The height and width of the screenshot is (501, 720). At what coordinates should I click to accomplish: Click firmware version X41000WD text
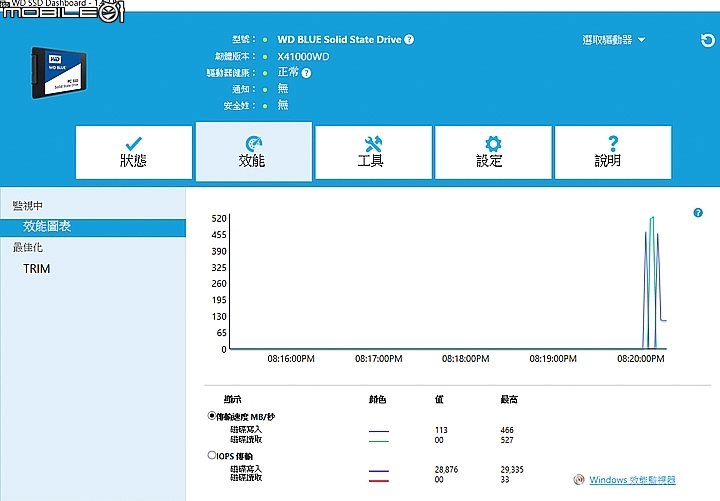click(x=303, y=56)
